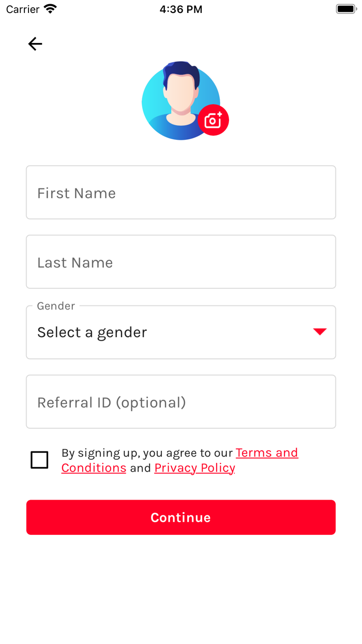Enable agreement to Privacy Policy checkbox
Screen dimensions: 362x644
pos(39,460)
